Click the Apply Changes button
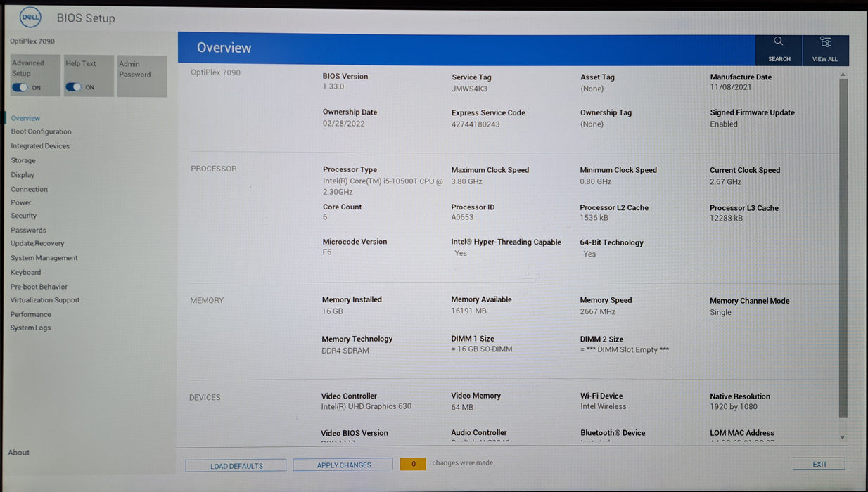Screen dimensions: 868x492 pyautogui.click(x=343, y=465)
